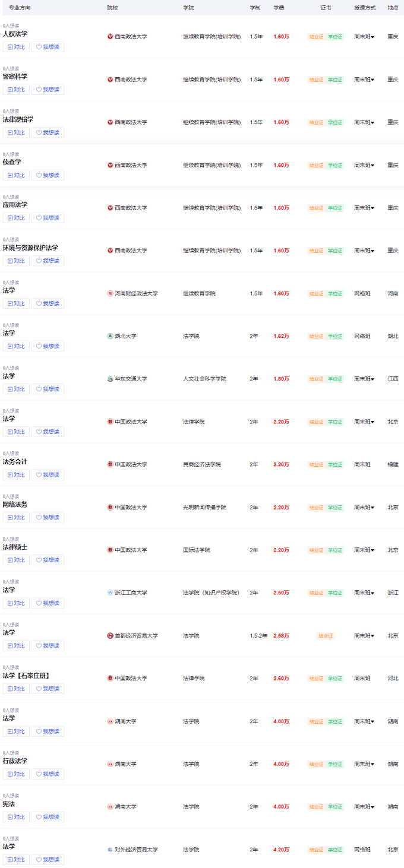Toggle 我想读 for 人权法学

click(48, 47)
